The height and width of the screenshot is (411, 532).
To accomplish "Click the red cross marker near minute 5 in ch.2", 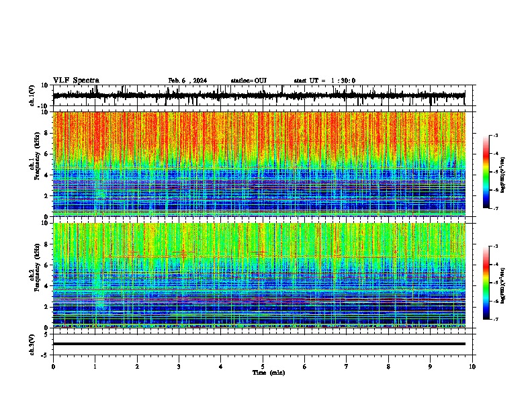I will coord(260,253).
